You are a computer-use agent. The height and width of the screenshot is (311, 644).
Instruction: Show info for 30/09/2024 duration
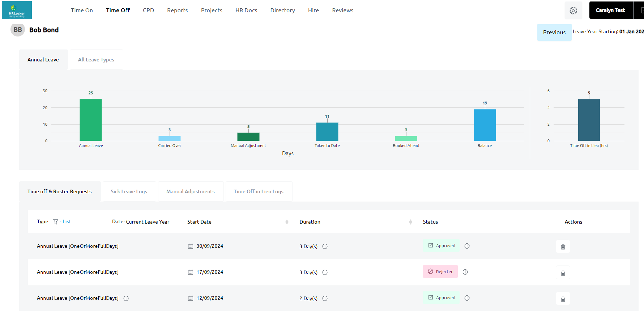point(325,246)
